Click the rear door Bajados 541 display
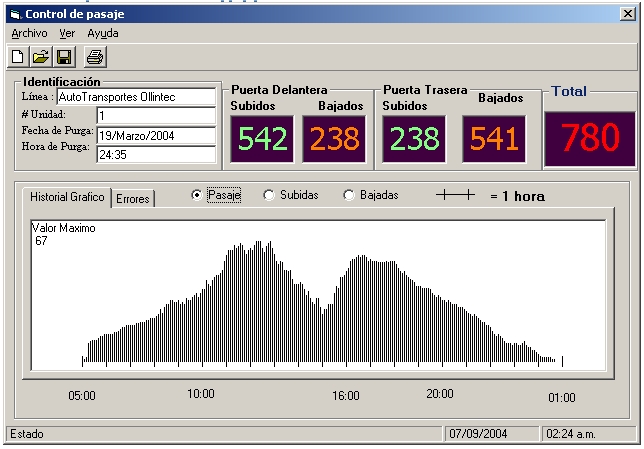 click(494, 139)
